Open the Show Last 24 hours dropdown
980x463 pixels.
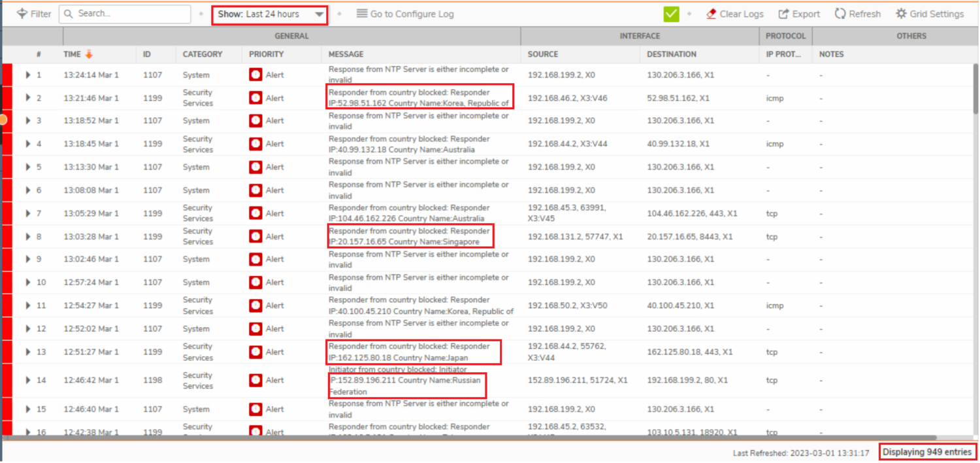(270, 14)
